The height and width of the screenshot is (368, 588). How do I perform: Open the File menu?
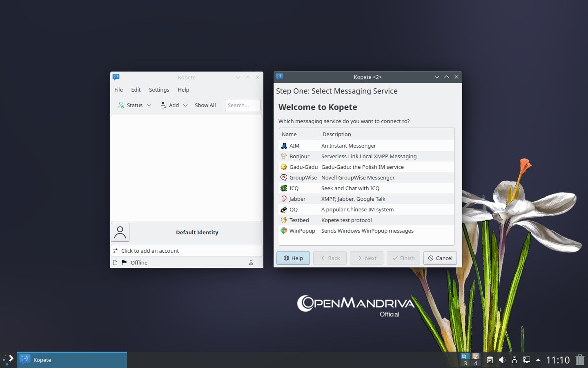point(118,90)
